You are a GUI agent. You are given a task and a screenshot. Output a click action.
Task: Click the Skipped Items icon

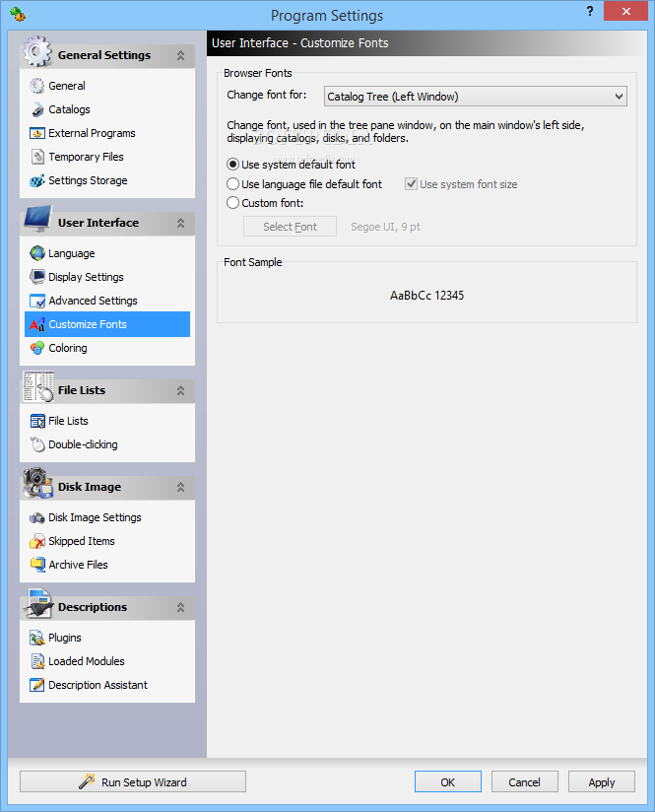(36, 541)
